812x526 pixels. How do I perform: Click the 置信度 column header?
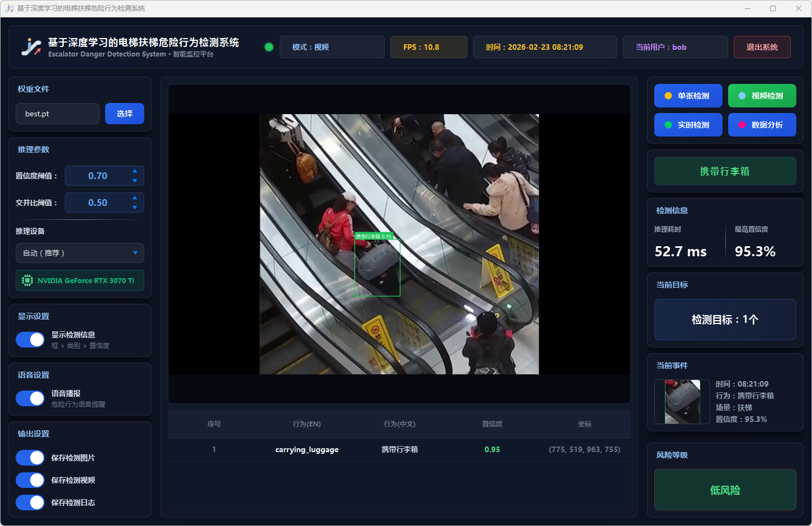(492, 424)
